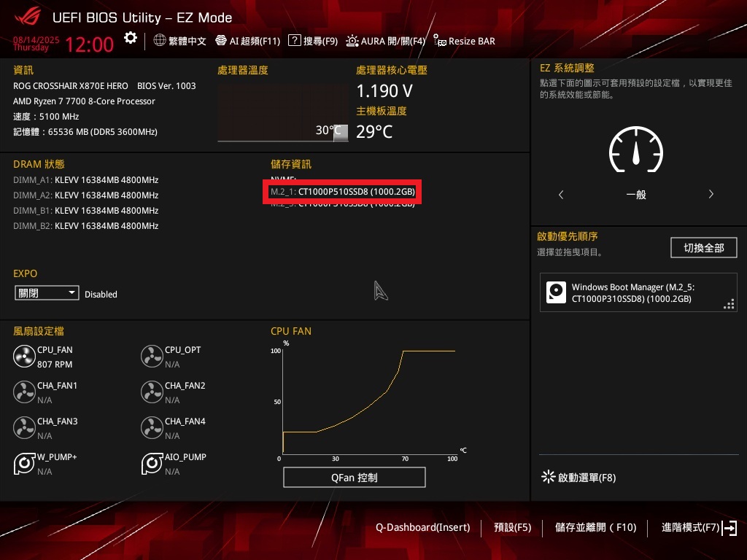
Task: Click the speedometer gauge in EZ 系統調整
Action: tap(636, 149)
